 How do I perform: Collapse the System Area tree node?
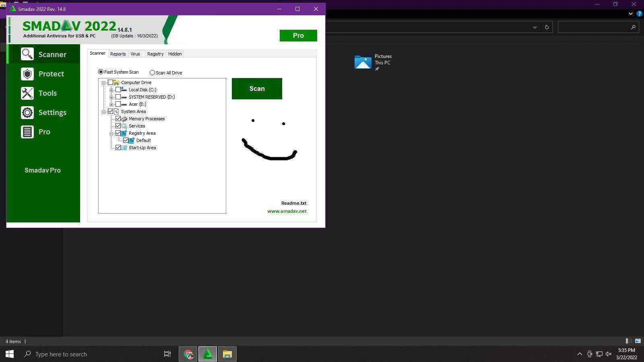[x=103, y=112]
